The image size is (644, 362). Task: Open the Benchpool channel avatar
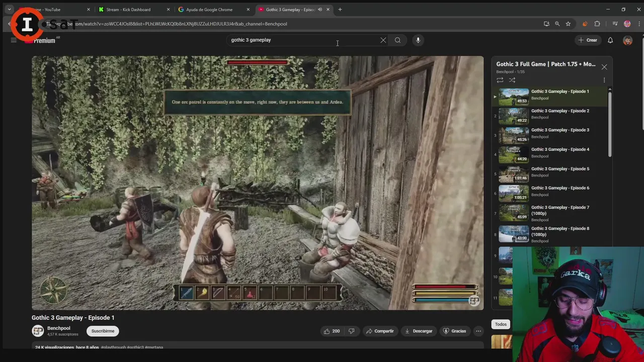pos(38,331)
